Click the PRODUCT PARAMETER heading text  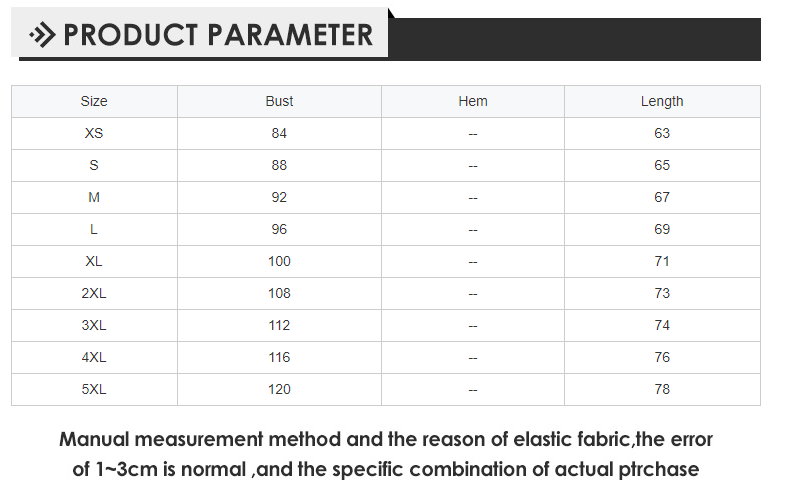click(218, 35)
